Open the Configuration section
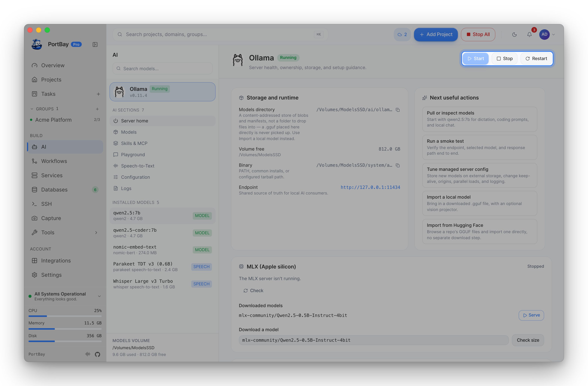588x386 pixels. click(x=162, y=177)
